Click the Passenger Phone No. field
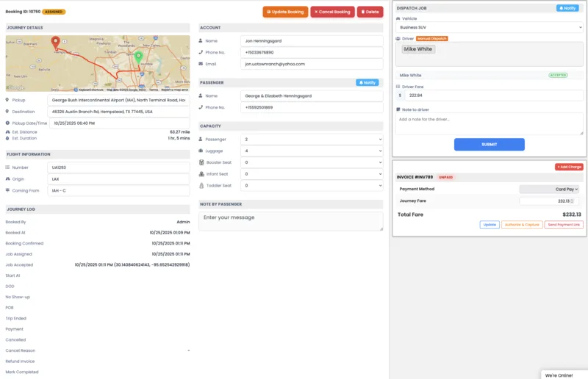 click(x=312, y=107)
